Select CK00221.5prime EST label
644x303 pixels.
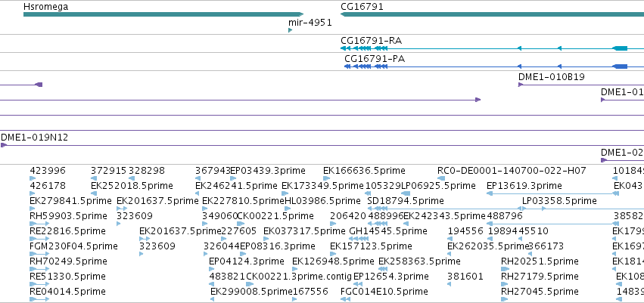click(x=275, y=215)
